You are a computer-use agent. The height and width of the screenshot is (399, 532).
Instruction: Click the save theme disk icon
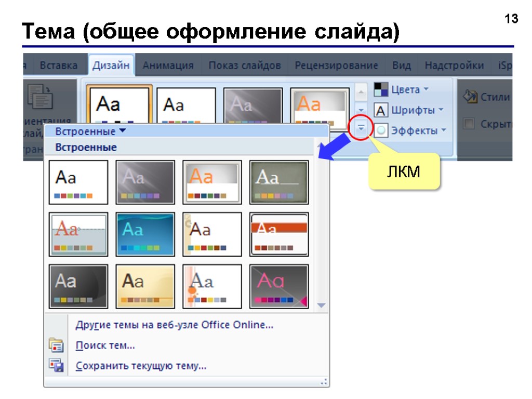[x=56, y=365]
